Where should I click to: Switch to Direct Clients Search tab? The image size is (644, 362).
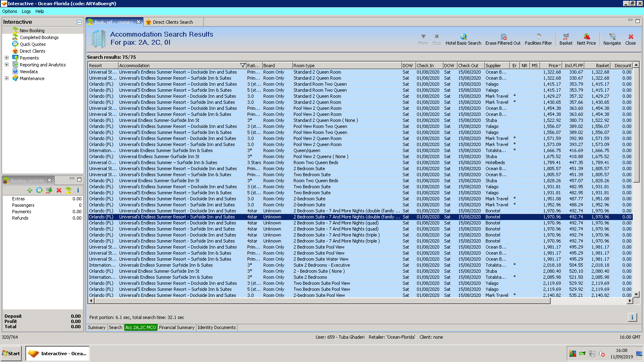(x=173, y=22)
